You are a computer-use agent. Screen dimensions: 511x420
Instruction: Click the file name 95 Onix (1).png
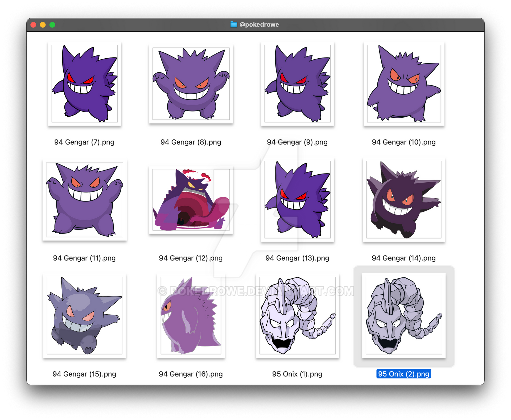pos(297,374)
